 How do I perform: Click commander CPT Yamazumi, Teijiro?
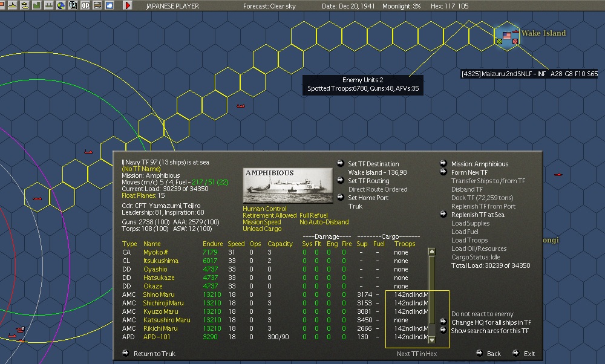[x=161, y=206]
